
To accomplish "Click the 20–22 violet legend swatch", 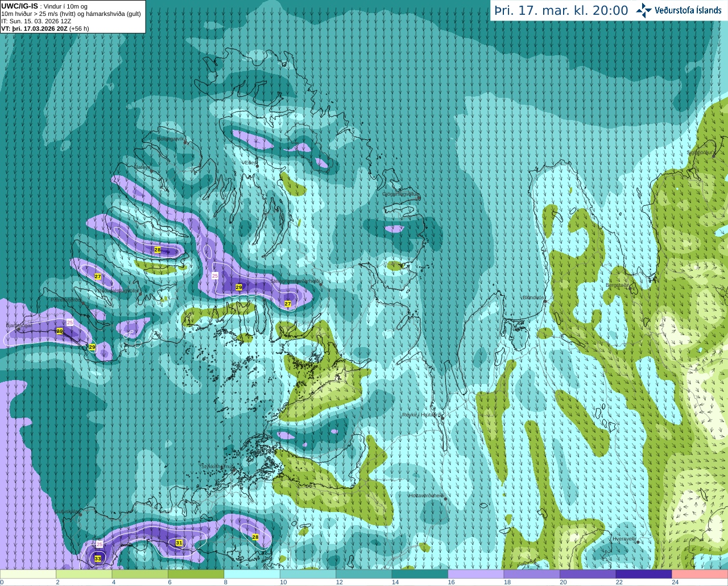I will pyautogui.click(x=588, y=573).
